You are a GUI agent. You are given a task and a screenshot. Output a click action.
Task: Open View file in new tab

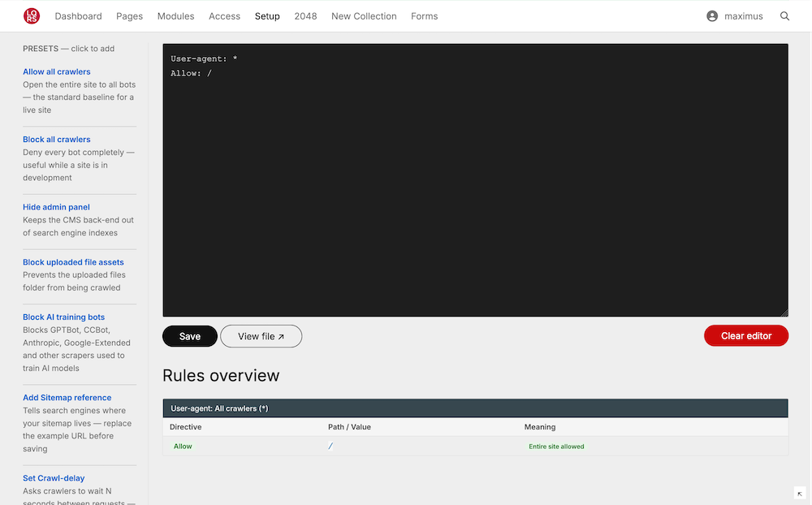click(x=261, y=336)
